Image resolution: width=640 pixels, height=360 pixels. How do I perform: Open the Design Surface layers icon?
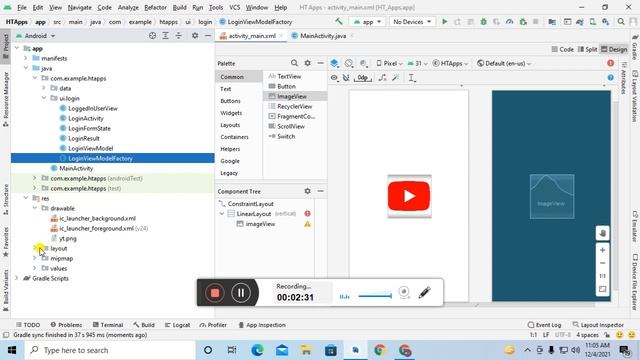click(334, 63)
